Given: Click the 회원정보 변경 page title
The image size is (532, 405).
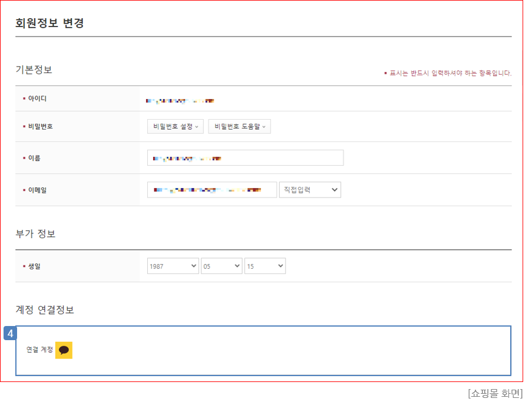Looking at the screenshot, I should [x=49, y=24].
